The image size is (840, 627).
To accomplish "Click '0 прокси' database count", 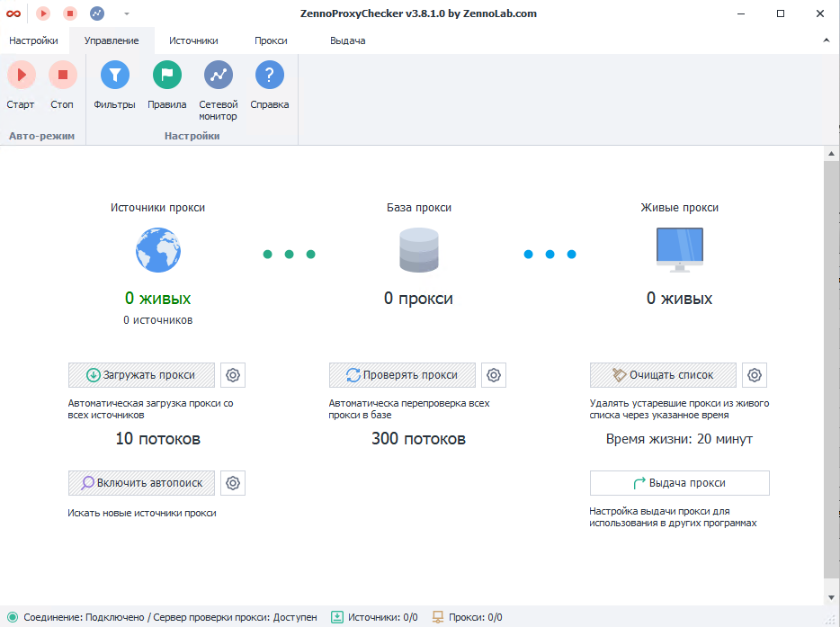I will tap(418, 299).
